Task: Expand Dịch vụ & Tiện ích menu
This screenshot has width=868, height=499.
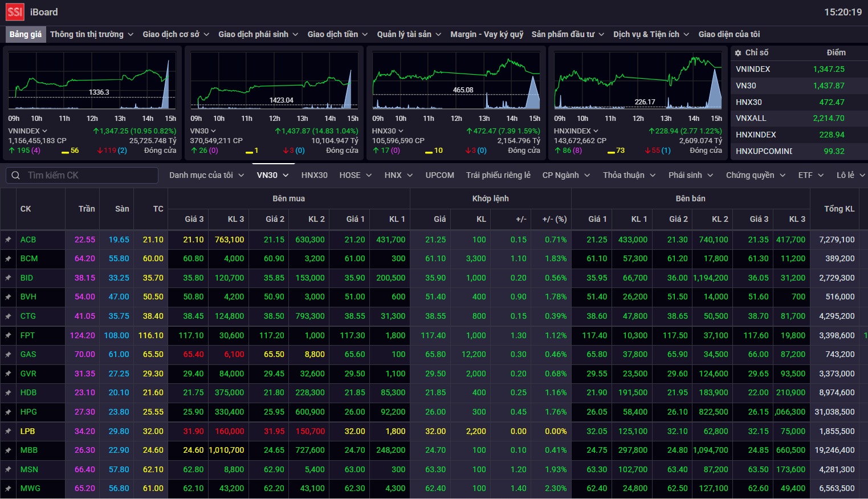Action: tap(651, 34)
